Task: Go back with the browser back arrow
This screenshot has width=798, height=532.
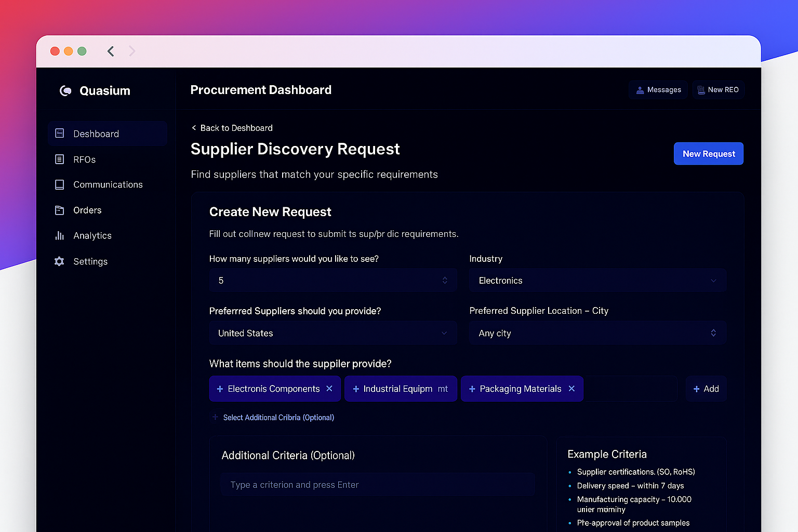Action: [111, 51]
